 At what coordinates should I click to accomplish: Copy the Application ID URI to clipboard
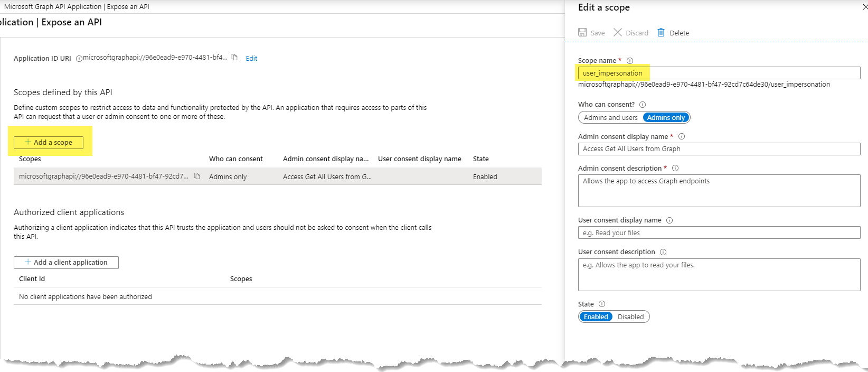(x=234, y=57)
